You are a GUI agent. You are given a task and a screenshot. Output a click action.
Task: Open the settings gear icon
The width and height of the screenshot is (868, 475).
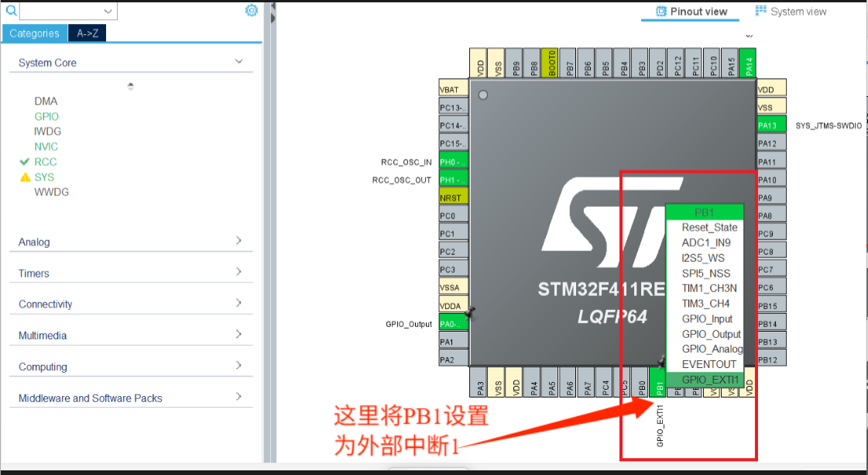[252, 11]
